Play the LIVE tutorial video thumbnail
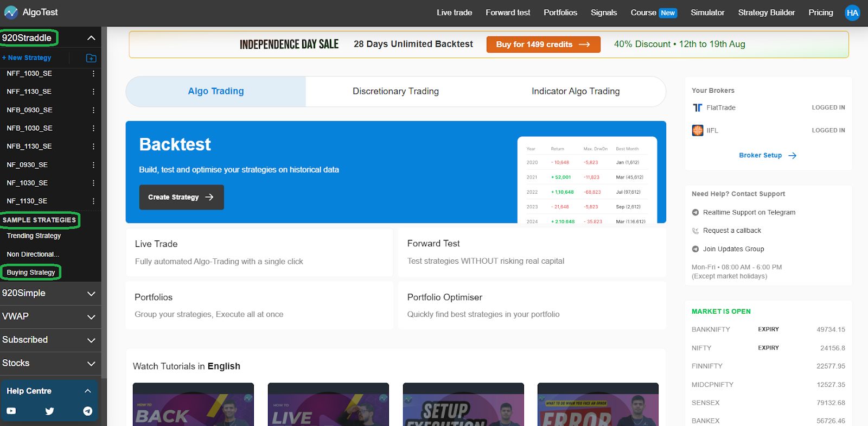This screenshot has width=868, height=426. [328, 405]
